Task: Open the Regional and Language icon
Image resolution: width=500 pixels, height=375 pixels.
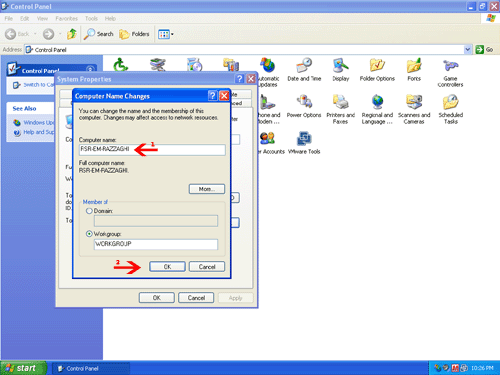Action: click(377, 109)
